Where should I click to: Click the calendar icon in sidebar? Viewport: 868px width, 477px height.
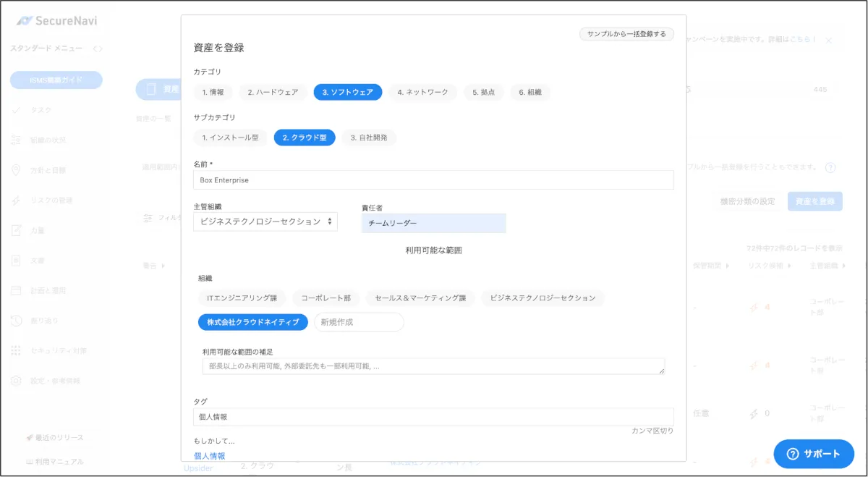click(17, 290)
